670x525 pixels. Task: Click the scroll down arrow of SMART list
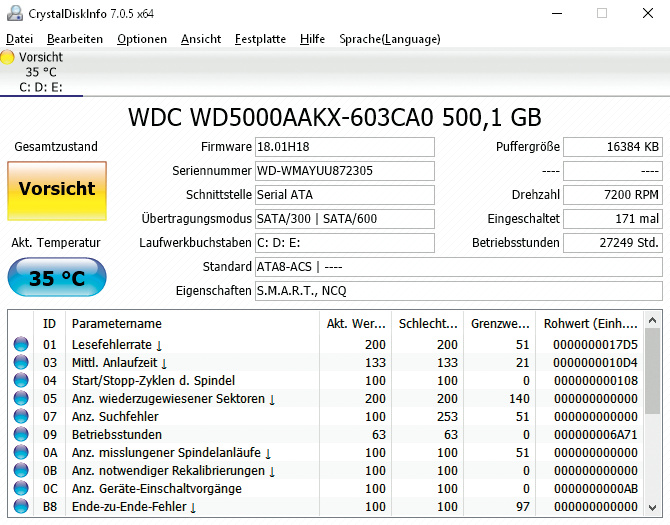pos(652,507)
